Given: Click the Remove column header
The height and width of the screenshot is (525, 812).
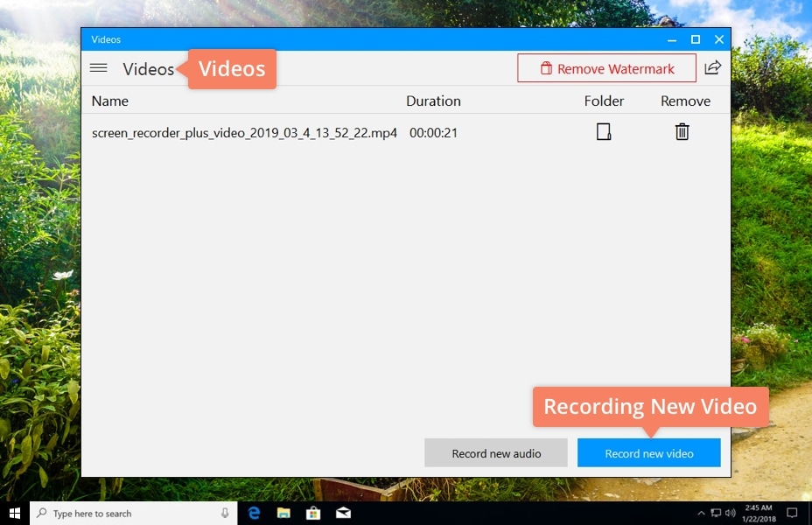Looking at the screenshot, I should click(685, 101).
